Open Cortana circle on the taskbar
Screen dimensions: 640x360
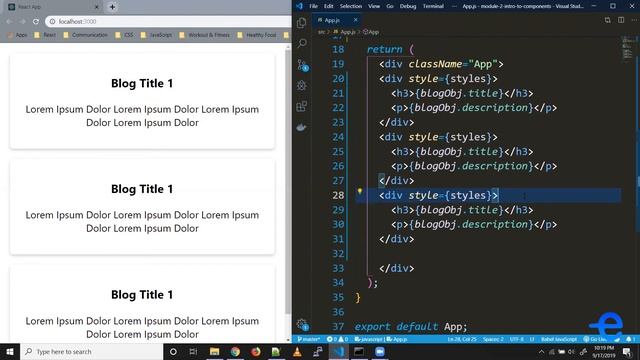173,351
